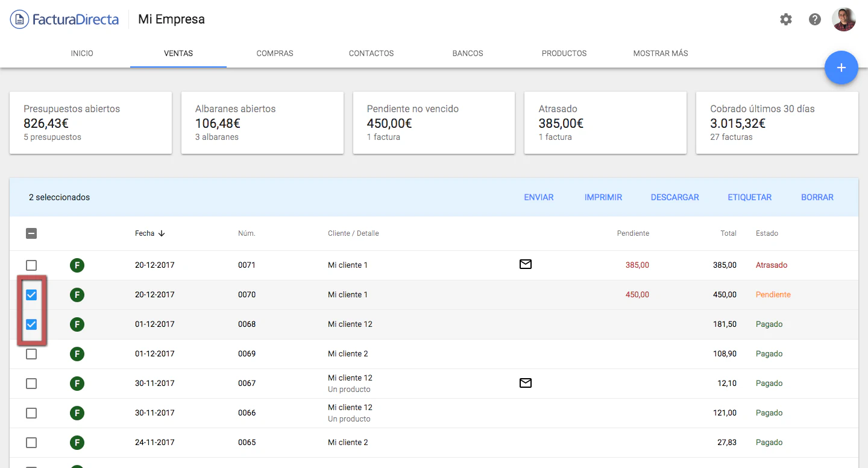Click the green F icon for invoice 0070
Screen dimensions: 868x468
pyautogui.click(x=77, y=295)
